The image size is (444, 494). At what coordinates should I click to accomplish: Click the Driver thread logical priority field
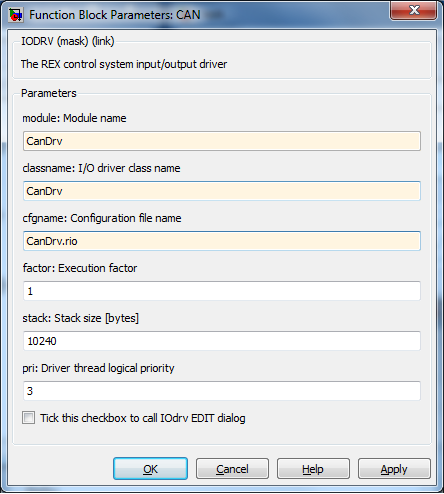(x=222, y=391)
